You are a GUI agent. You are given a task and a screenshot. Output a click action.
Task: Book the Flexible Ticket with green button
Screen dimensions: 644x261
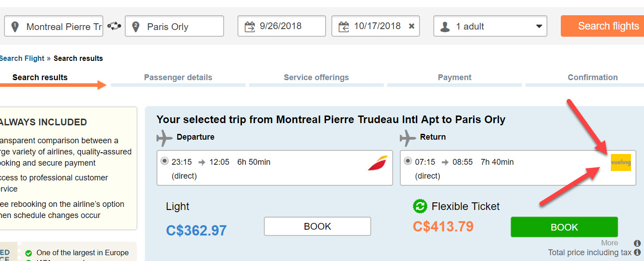(x=564, y=227)
